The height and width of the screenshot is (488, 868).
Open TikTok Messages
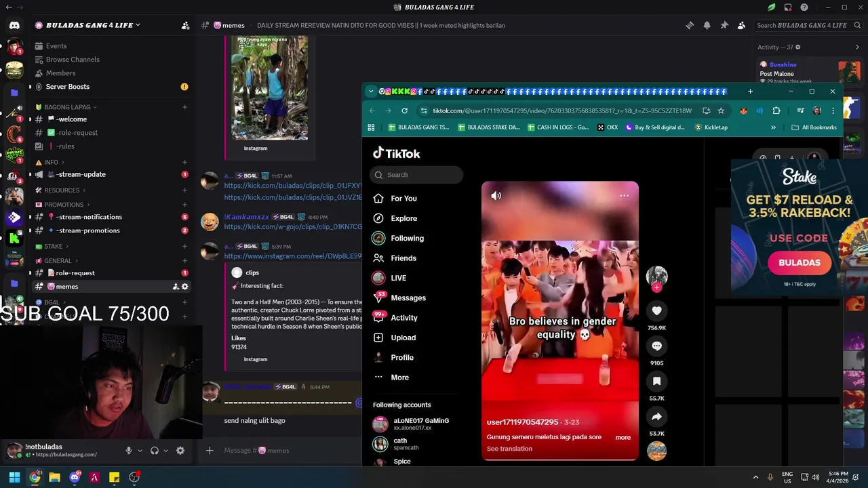408,298
